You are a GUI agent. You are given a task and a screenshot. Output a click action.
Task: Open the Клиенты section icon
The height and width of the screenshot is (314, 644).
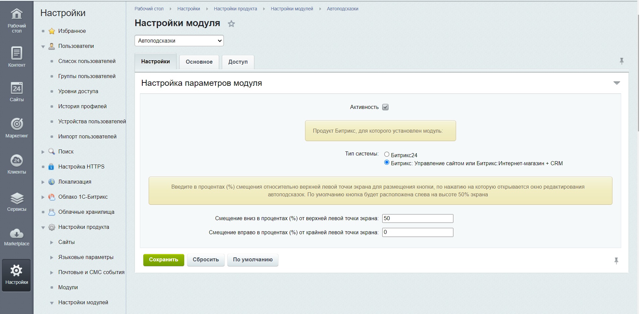(16, 164)
